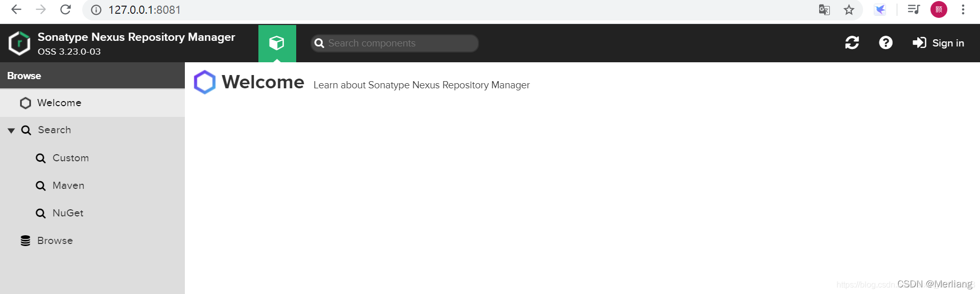Select Welcome in the sidebar

click(59, 103)
